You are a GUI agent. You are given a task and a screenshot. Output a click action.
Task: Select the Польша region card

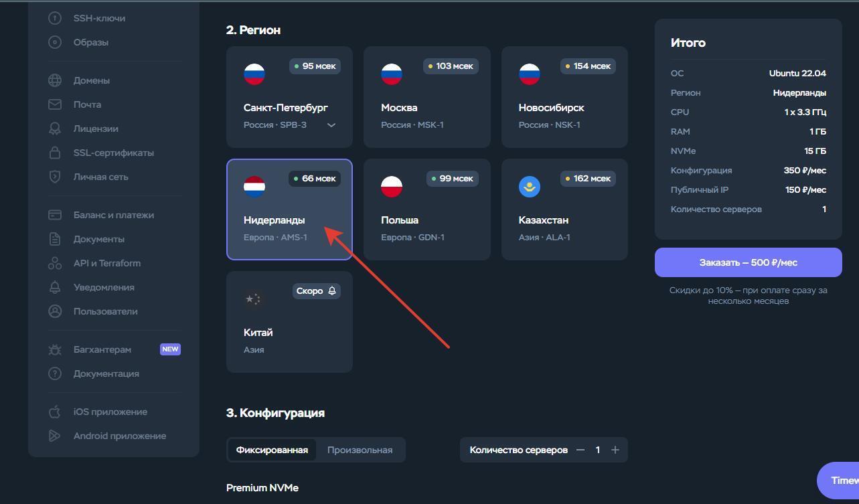point(427,209)
